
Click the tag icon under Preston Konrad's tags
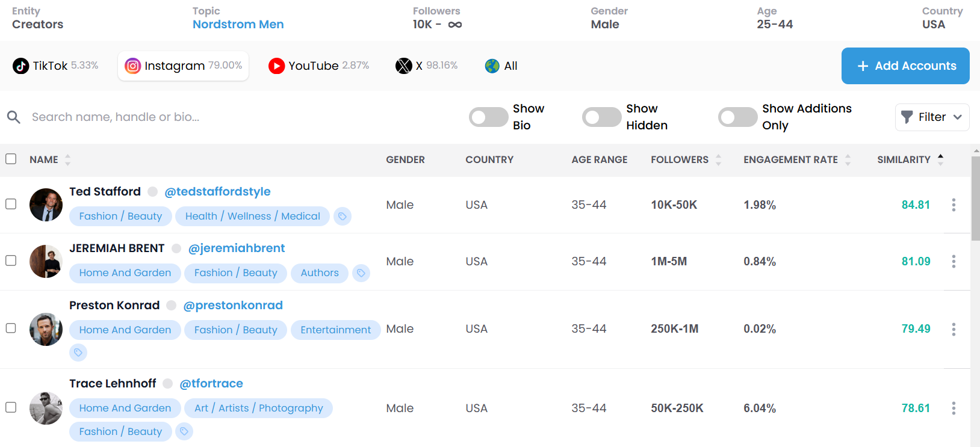[78, 353]
